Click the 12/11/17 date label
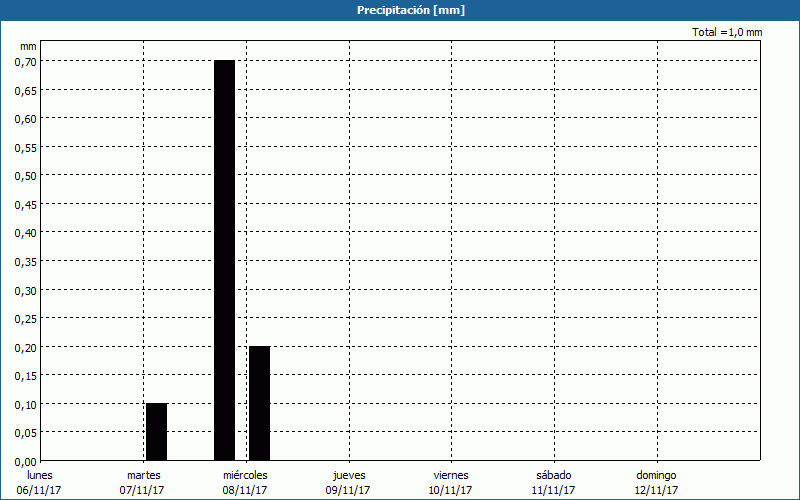The image size is (800, 500). 656,490
